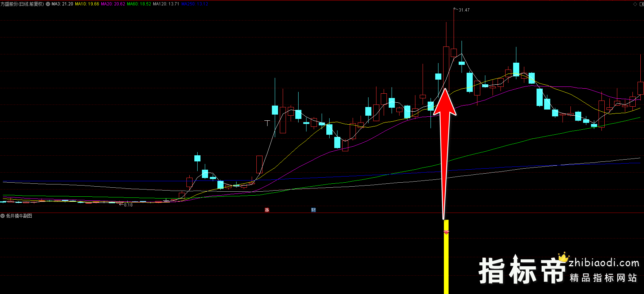Click the green MA60 indicator label
The height and width of the screenshot is (294, 644).
point(139,4)
